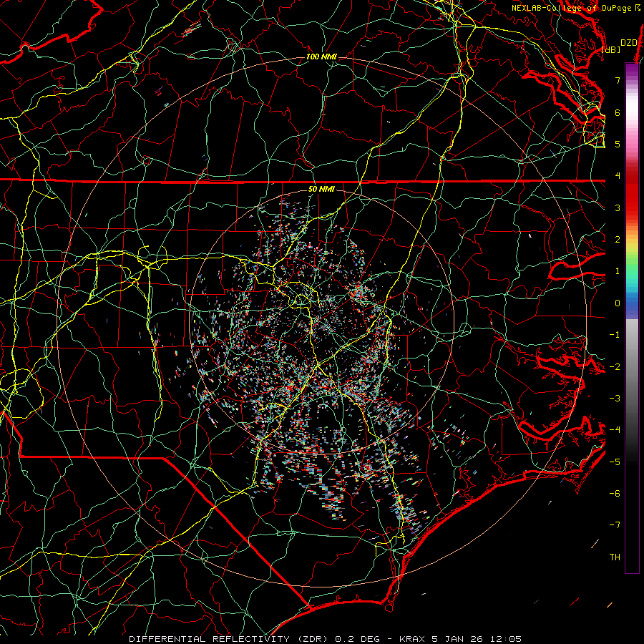Click the "TH" label on the color scale
This screenshot has width=644, height=644.
click(615, 557)
